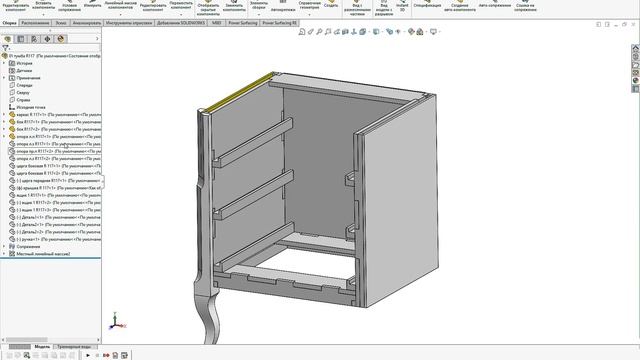Open the Добавления SOLIDWORKS tab
This screenshot has width=640, height=360.
click(x=181, y=23)
